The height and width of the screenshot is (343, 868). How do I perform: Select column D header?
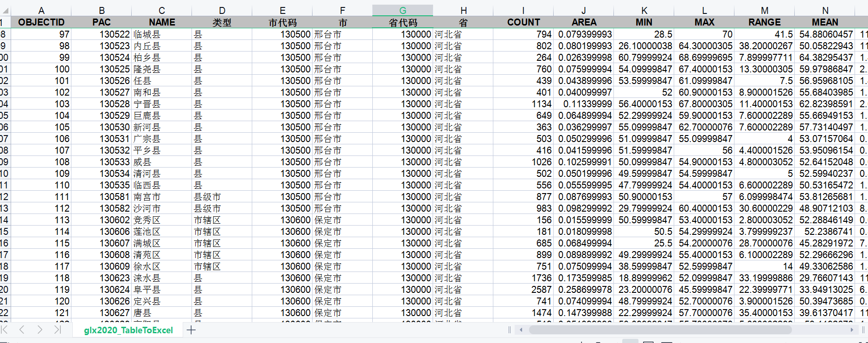[x=222, y=10]
